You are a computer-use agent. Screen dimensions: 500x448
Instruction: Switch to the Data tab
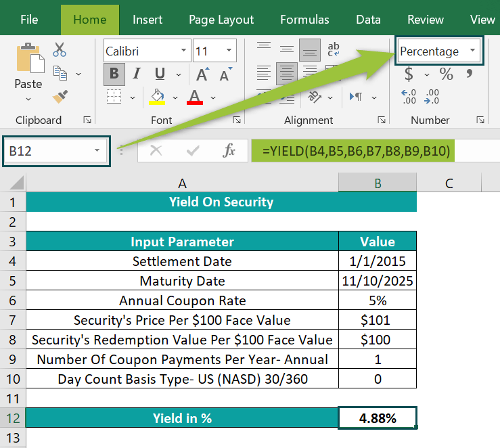click(368, 20)
